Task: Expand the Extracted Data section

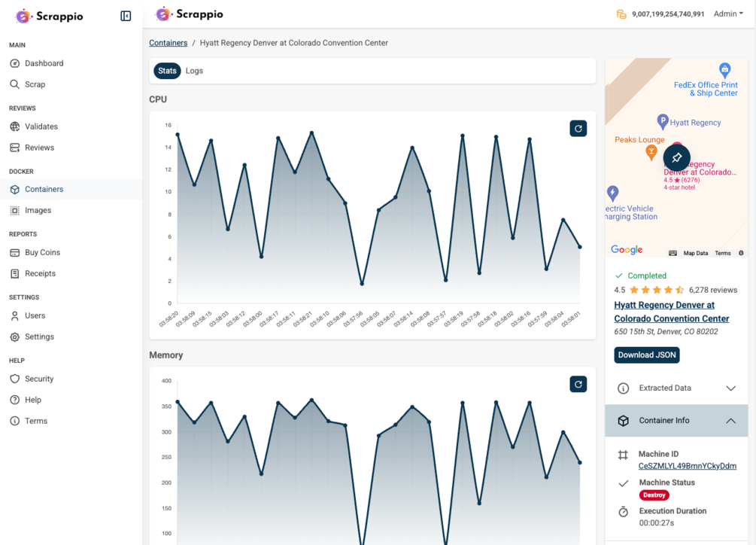Action: tap(676, 388)
